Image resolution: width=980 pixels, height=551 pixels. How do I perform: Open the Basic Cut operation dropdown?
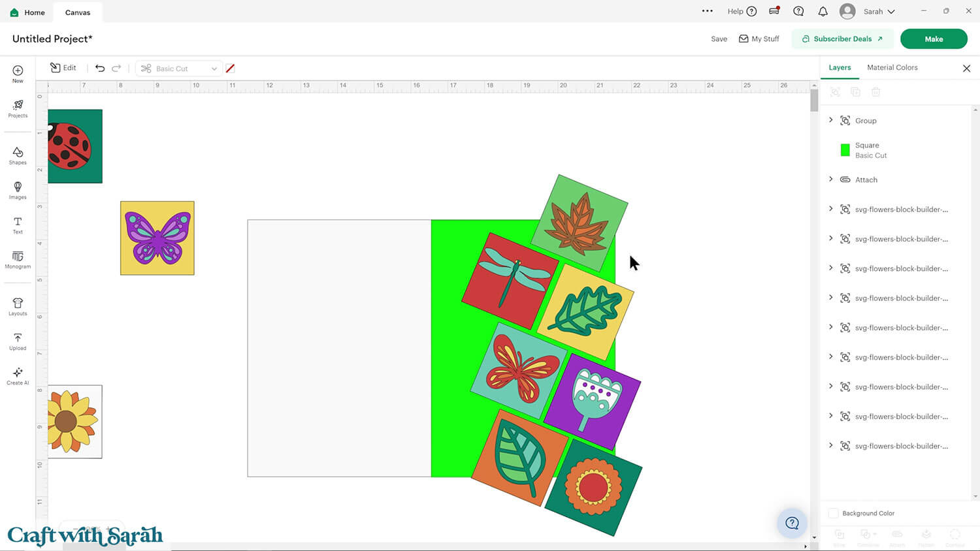[178, 68]
